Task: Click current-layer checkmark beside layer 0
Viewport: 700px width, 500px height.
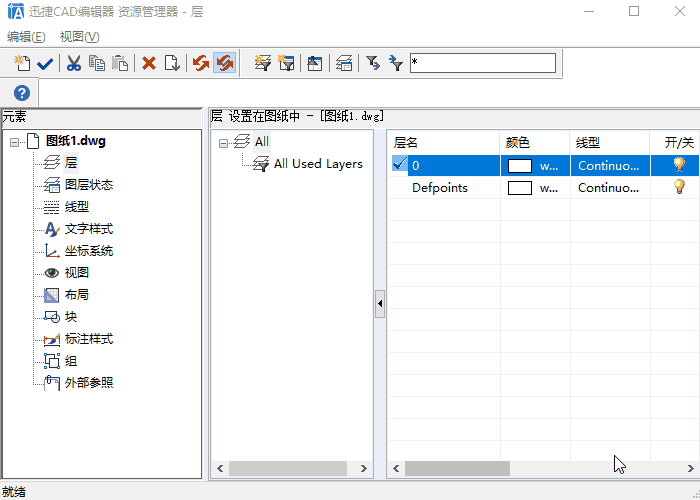Action: (400, 164)
